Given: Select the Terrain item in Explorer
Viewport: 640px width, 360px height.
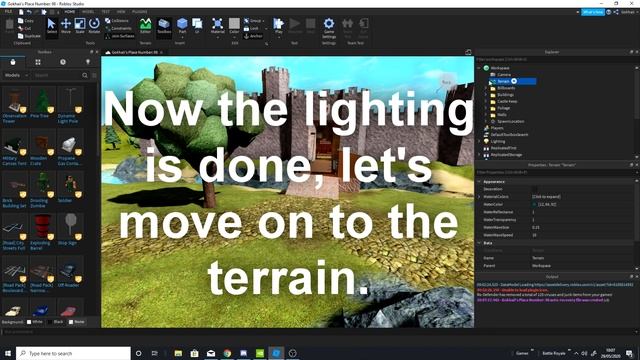Looking at the screenshot, I should 513,81.
